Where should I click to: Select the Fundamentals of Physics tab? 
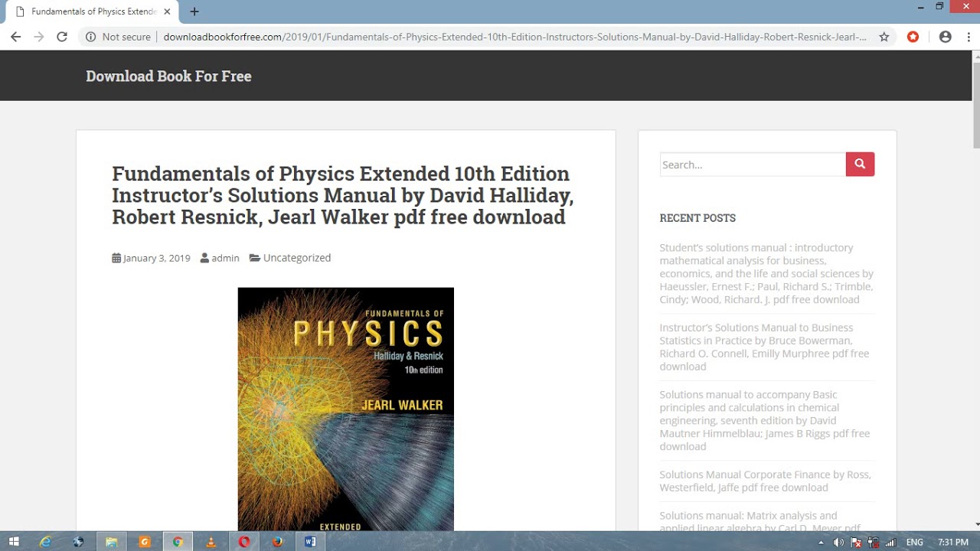[x=92, y=11]
